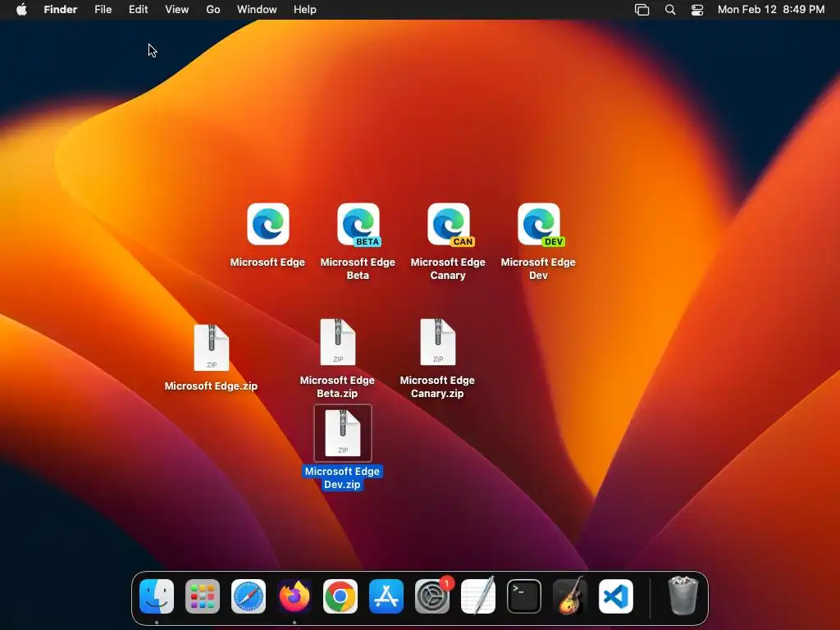840x630 pixels.
Task: Select the Microsoft Edge Beta.zip archive icon
Action: pos(337,342)
